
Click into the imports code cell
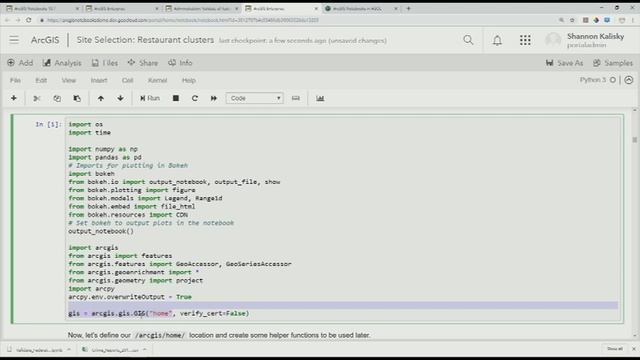pos(342,218)
